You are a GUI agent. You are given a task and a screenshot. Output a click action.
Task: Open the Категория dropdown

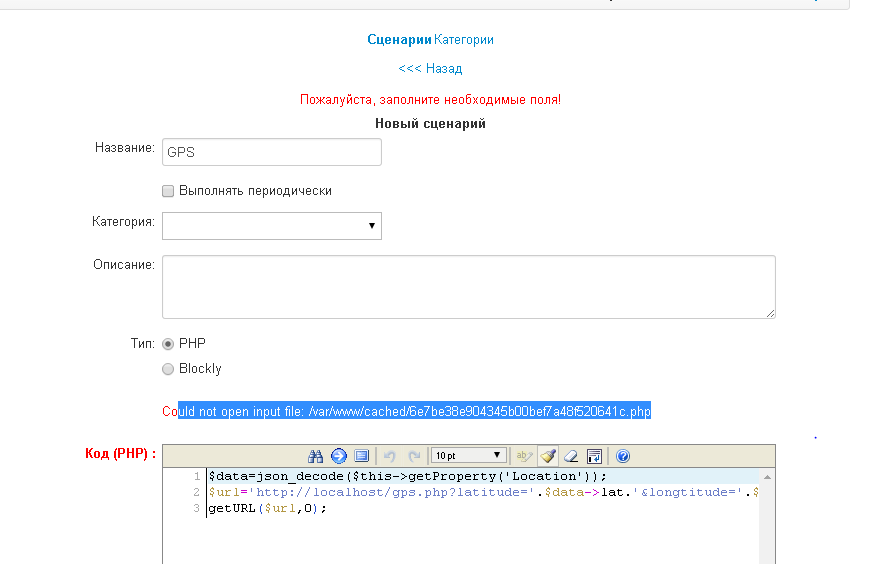coord(271,226)
